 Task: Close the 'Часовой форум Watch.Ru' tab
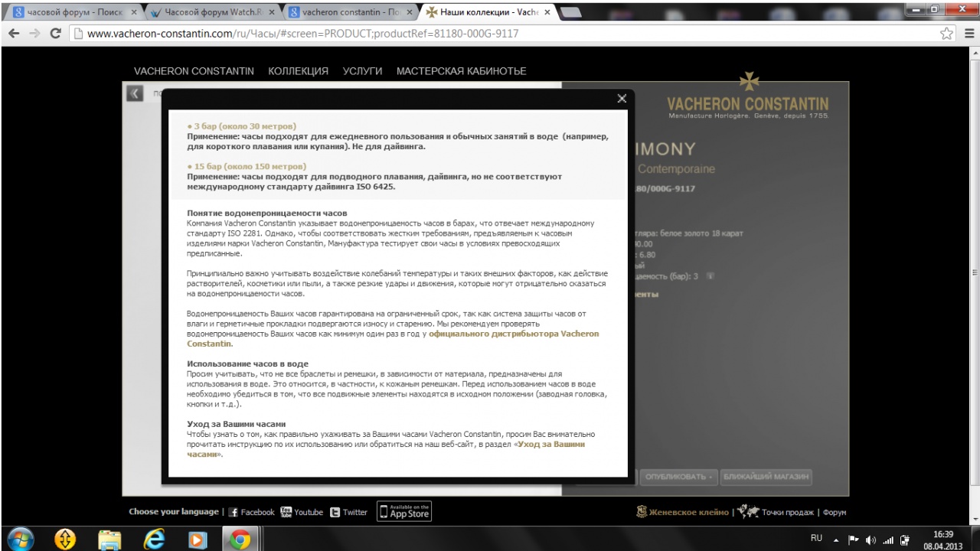click(273, 12)
